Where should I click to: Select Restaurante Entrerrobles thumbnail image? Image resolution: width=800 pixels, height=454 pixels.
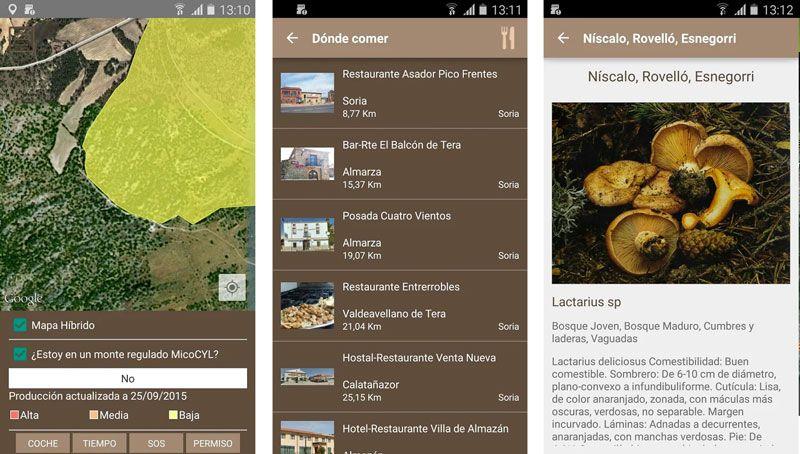tap(307, 306)
